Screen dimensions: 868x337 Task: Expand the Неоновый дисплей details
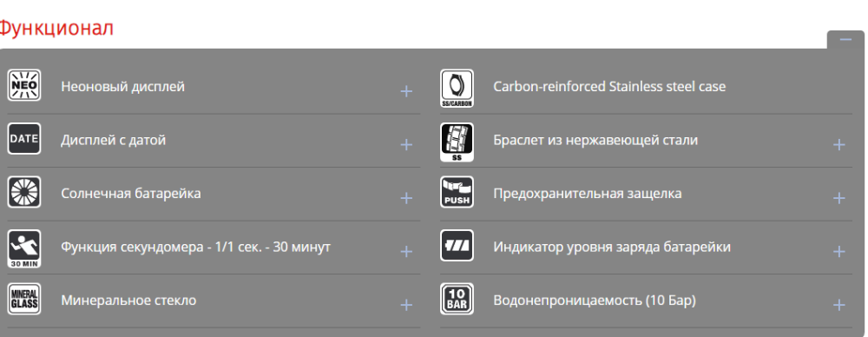(x=406, y=91)
